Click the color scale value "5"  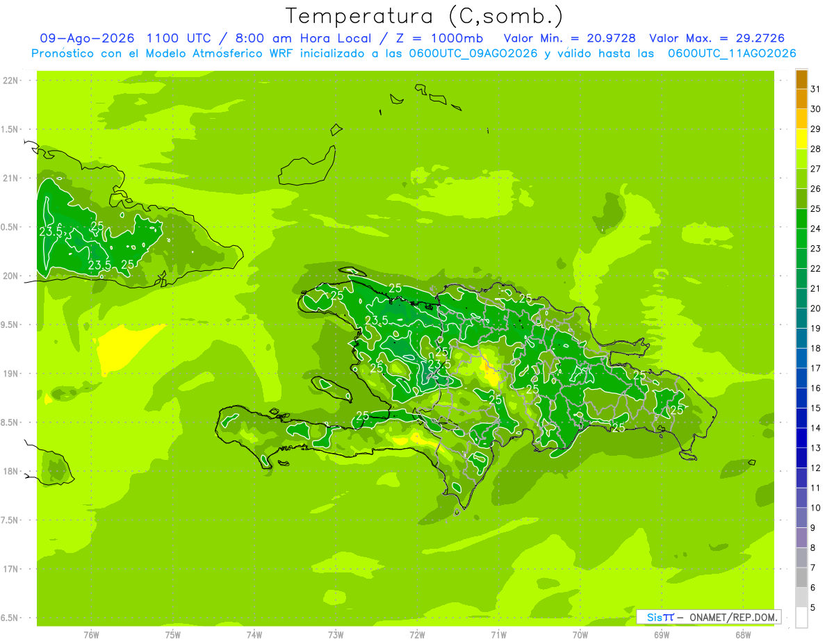pyautogui.click(x=813, y=607)
